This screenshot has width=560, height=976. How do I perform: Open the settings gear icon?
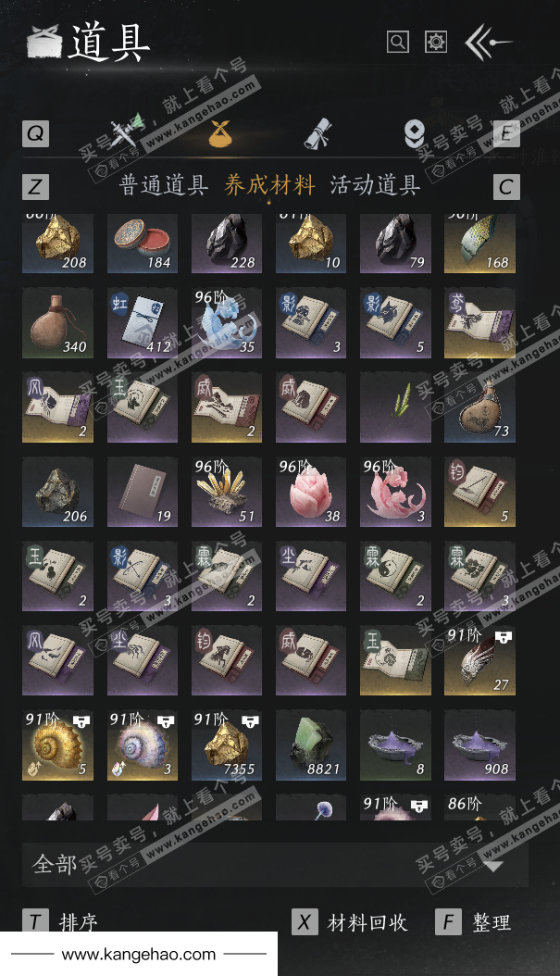[x=436, y=42]
